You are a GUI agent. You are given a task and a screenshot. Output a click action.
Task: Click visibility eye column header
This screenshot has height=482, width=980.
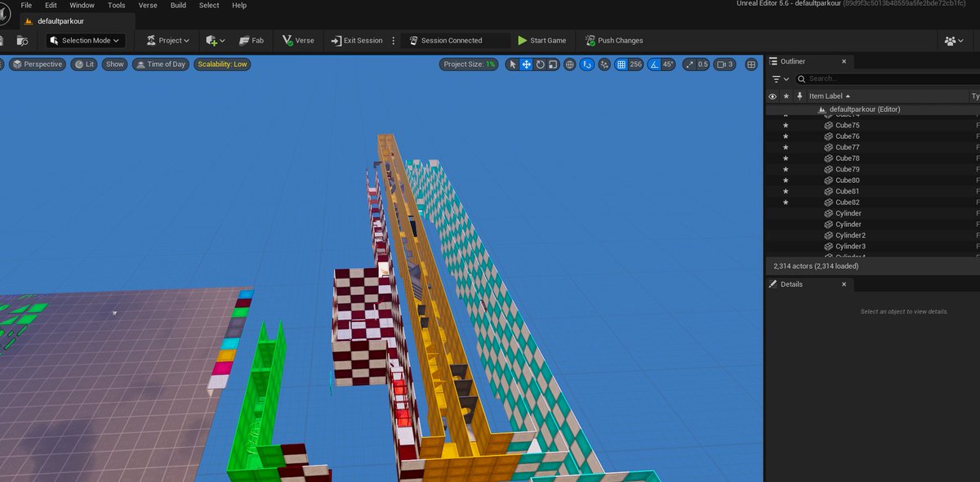773,96
